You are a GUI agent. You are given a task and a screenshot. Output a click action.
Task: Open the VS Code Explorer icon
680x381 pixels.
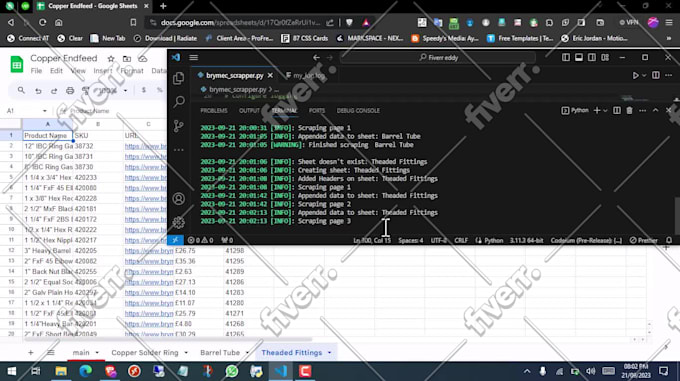[179, 78]
